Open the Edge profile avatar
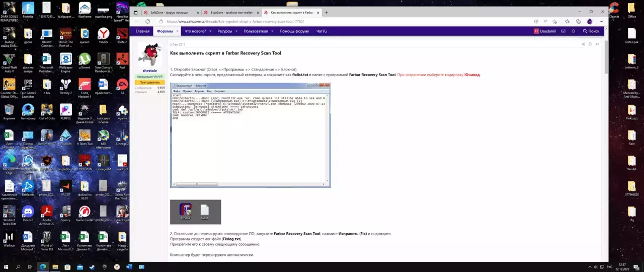 [x=590, y=22]
